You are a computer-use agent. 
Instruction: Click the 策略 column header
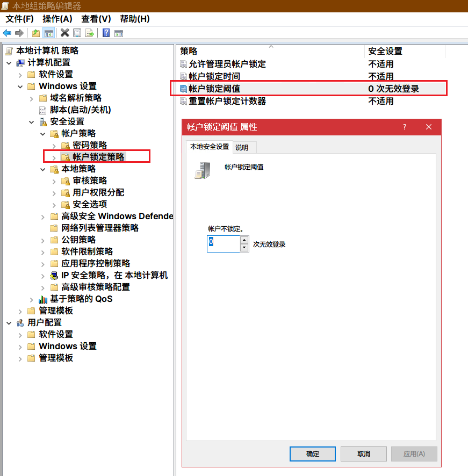click(271, 51)
